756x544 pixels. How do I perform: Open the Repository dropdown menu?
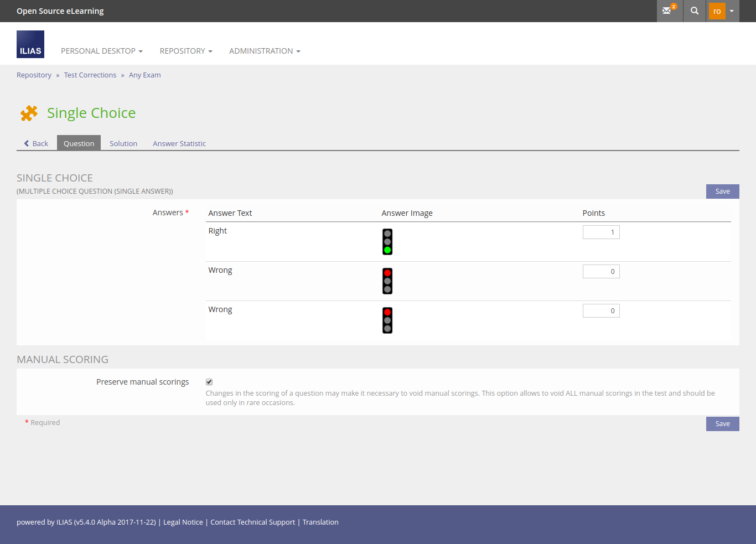point(186,51)
